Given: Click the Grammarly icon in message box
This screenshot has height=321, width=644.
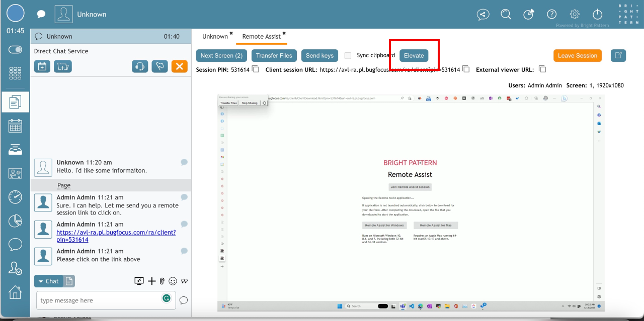Looking at the screenshot, I should (x=167, y=298).
